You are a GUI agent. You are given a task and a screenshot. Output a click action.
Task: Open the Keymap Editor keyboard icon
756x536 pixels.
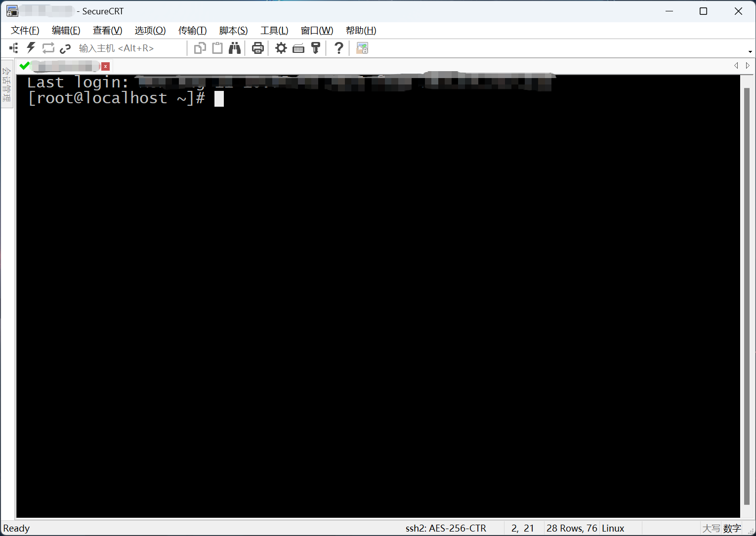298,48
